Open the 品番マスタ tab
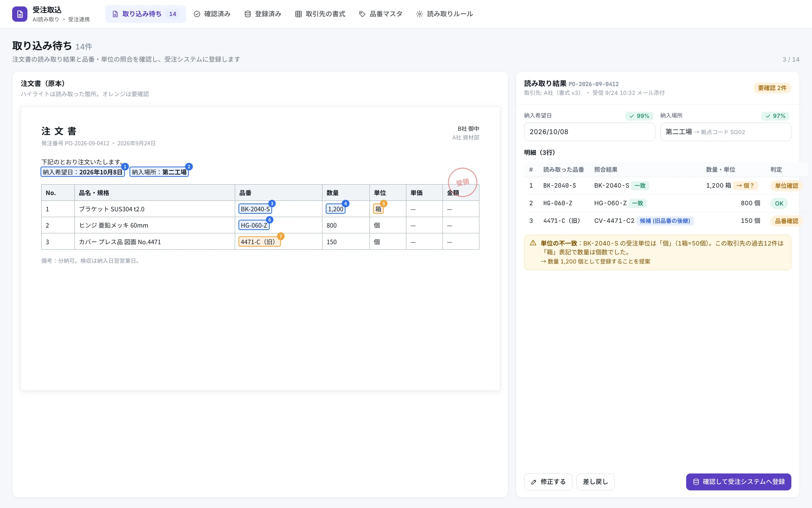Viewport: 812px width, 508px height. [x=381, y=14]
